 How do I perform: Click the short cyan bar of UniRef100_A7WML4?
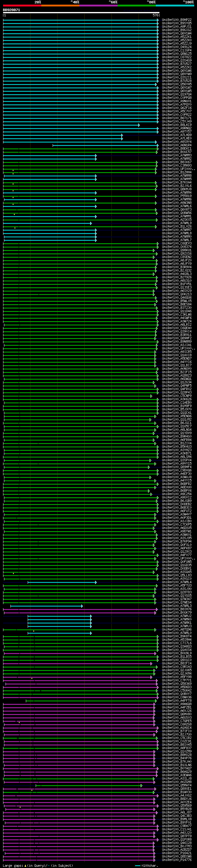(x=62, y=582)
